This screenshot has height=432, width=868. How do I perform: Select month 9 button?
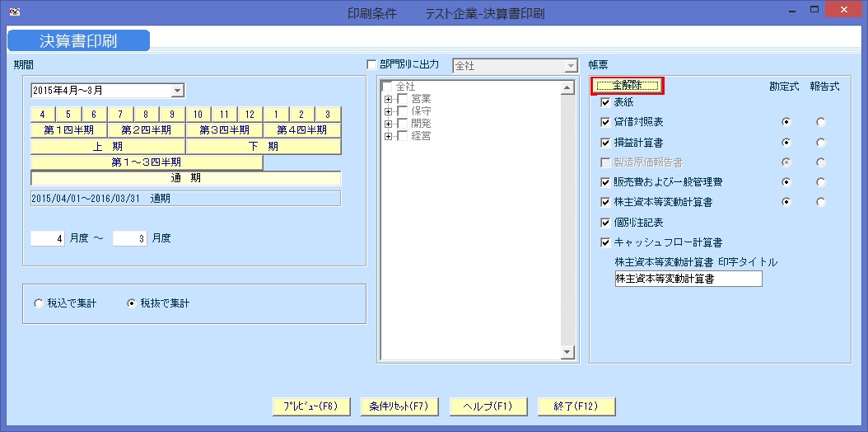(x=172, y=115)
